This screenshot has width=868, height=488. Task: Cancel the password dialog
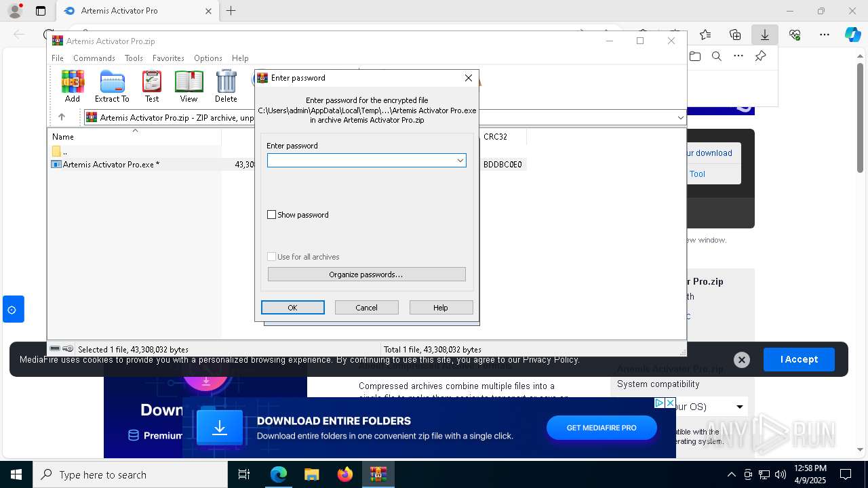pos(367,308)
